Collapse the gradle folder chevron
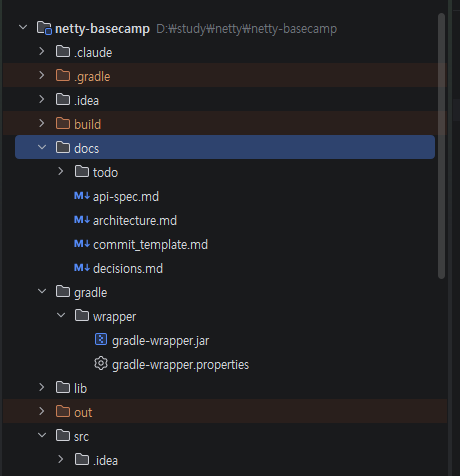 (x=42, y=291)
